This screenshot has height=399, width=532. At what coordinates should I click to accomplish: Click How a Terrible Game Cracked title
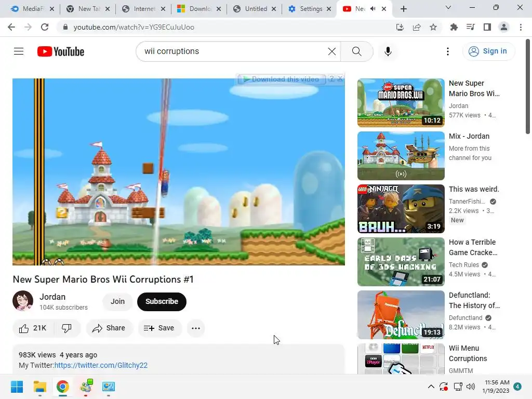[x=473, y=247]
